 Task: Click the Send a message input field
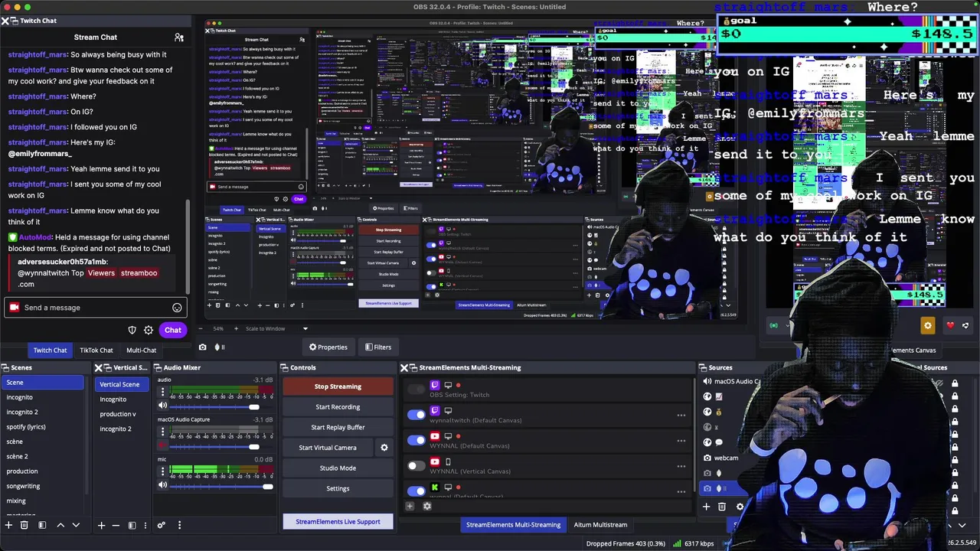coord(95,308)
